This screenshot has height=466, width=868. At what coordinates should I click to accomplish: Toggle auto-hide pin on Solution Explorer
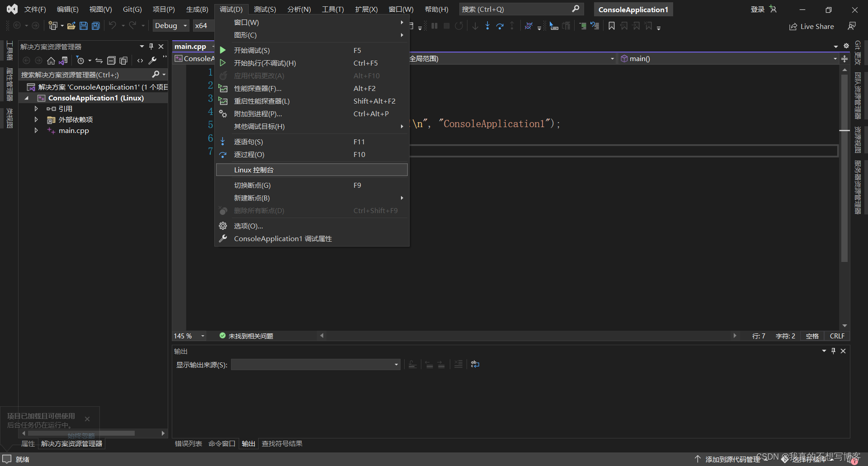click(x=151, y=47)
